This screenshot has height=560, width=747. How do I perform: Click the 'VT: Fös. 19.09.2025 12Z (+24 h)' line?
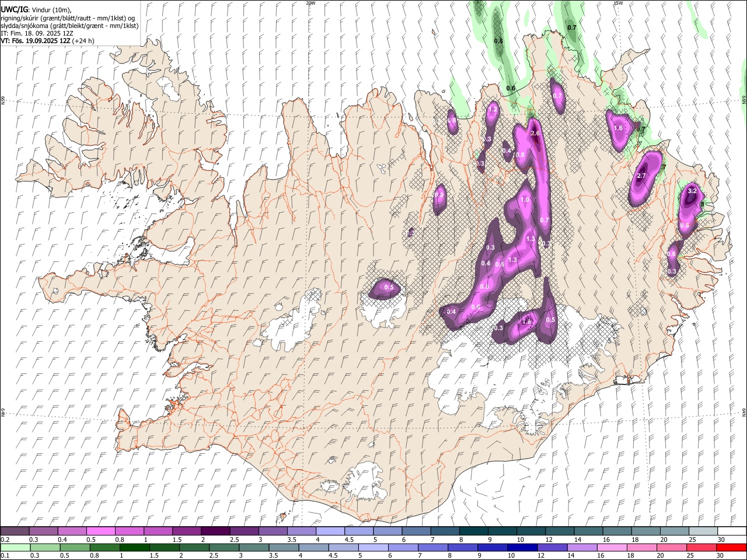48,41
